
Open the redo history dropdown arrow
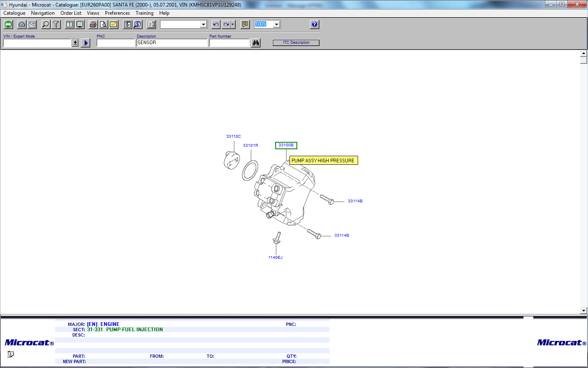(233, 25)
